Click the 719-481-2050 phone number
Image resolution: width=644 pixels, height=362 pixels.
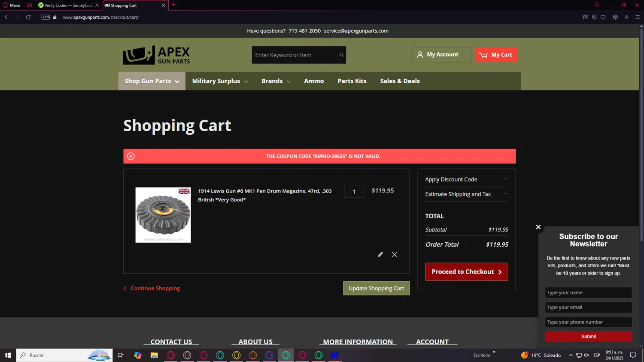[304, 31]
